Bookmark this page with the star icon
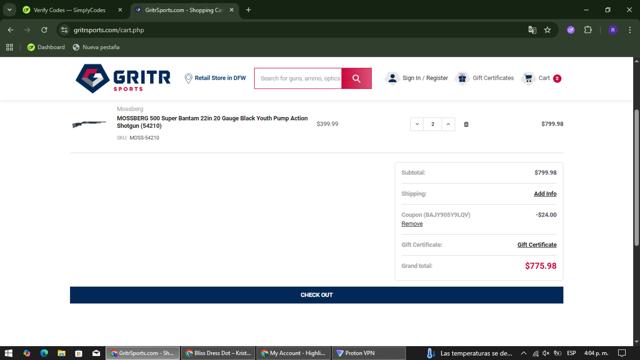Image resolution: width=640 pixels, height=360 pixels. (x=547, y=30)
